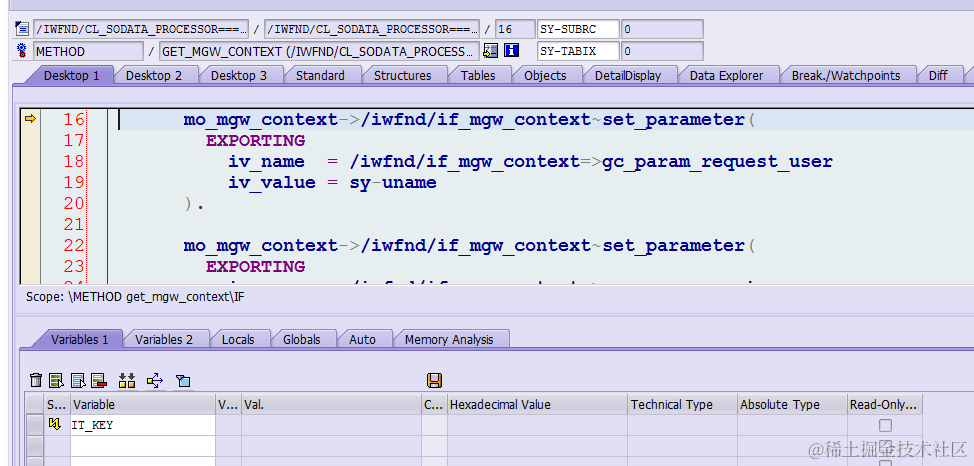The image size is (974, 466).
Task: Click the Val. column header
Action: click(x=331, y=404)
